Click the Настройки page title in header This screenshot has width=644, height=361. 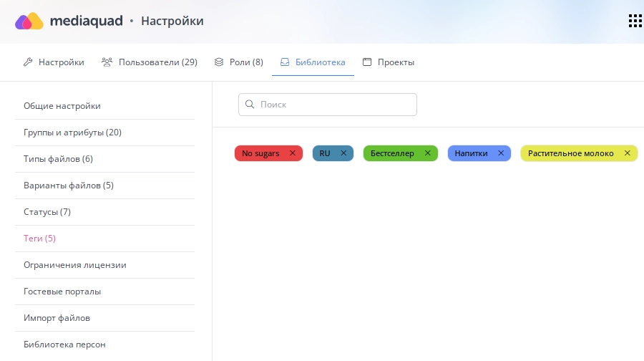pos(172,21)
